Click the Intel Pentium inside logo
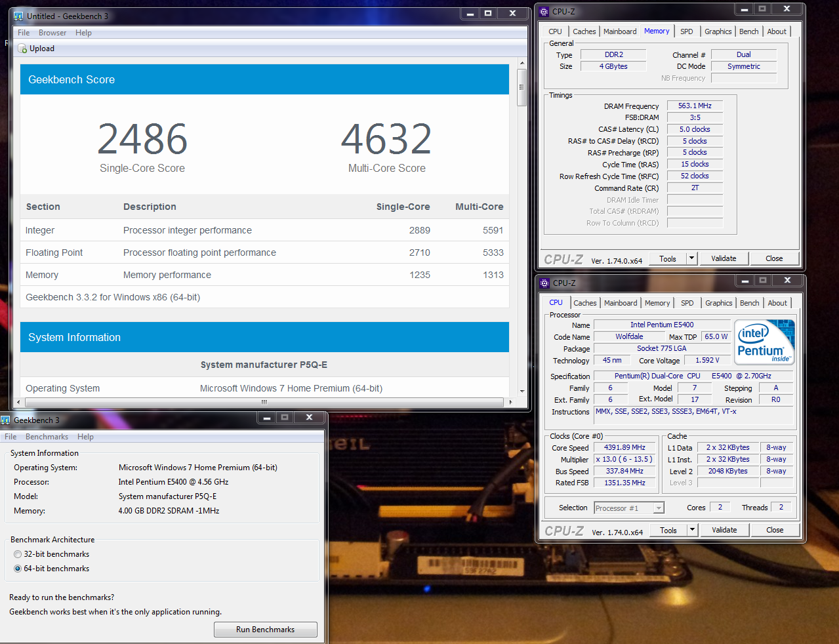 (765, 342)
